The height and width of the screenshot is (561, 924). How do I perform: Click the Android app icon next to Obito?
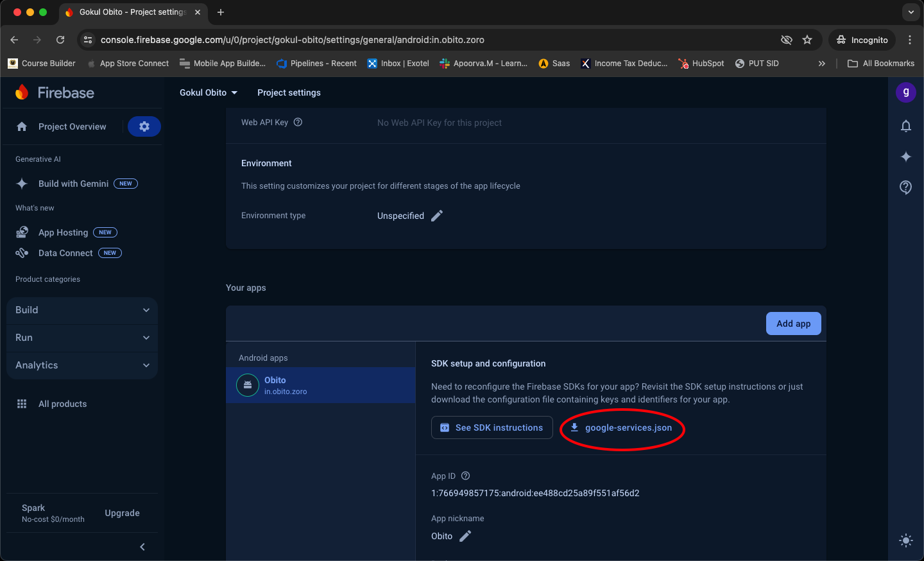coord(248,385)
